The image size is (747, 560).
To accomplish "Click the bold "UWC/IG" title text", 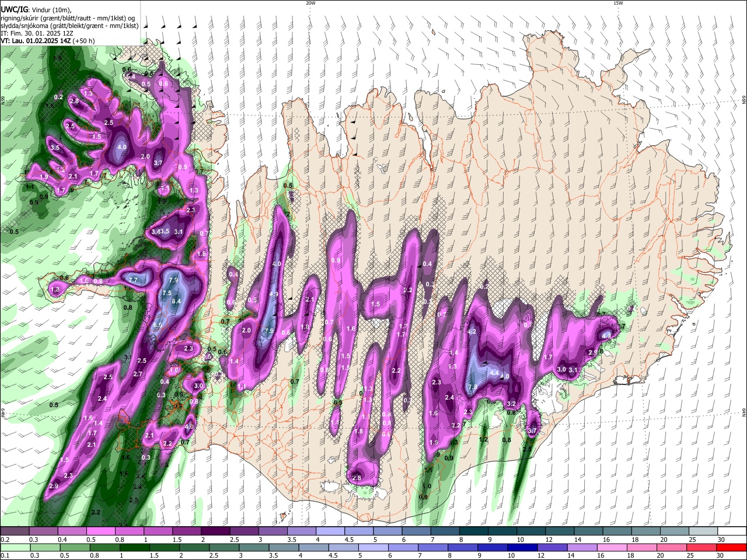I will click(14, 10).
